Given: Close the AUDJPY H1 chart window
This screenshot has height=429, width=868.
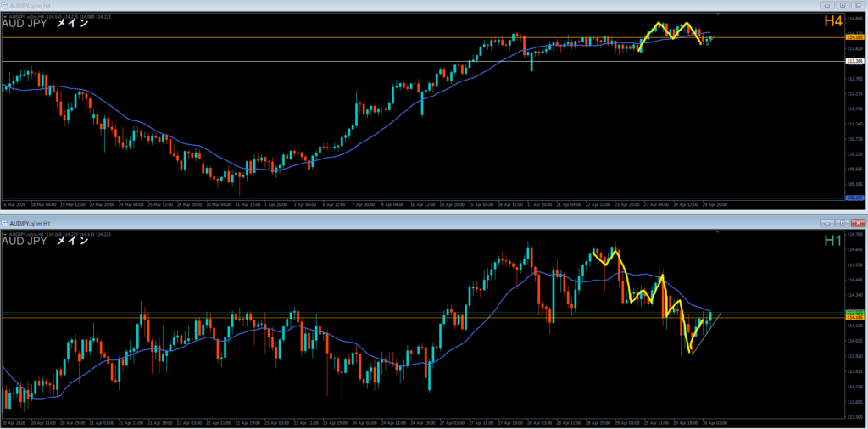Looking at the screenshot, I should point(857,222).
